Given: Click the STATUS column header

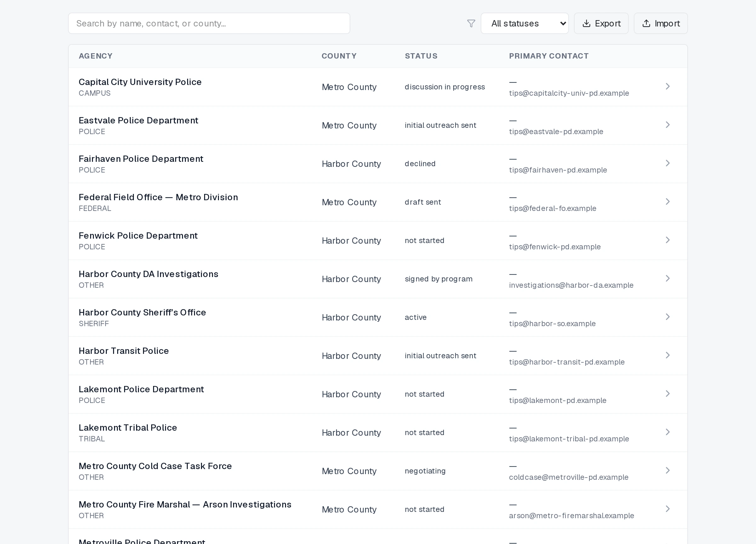Looking at the screenshot, I should pyautogui.click(x=421, y=56).
